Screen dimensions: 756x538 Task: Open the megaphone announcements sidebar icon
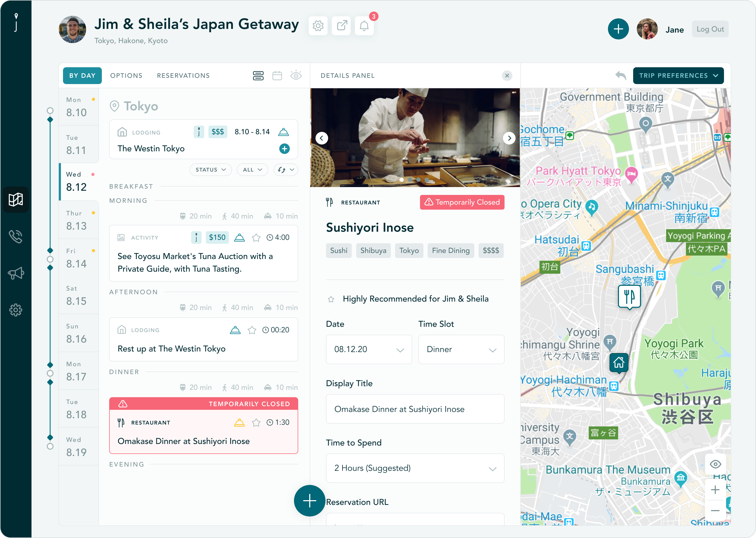point(15,273)
